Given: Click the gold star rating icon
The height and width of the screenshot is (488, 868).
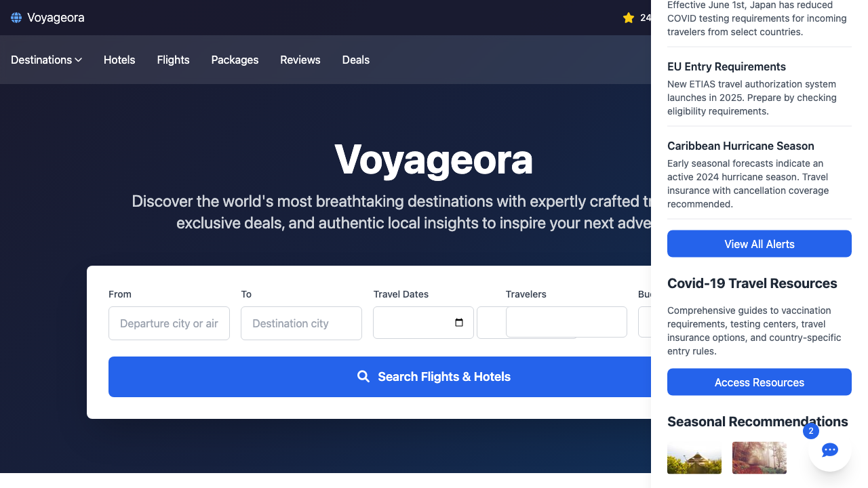Looking at the screenshot, I should pyautogui.click(x=629, y=18).
